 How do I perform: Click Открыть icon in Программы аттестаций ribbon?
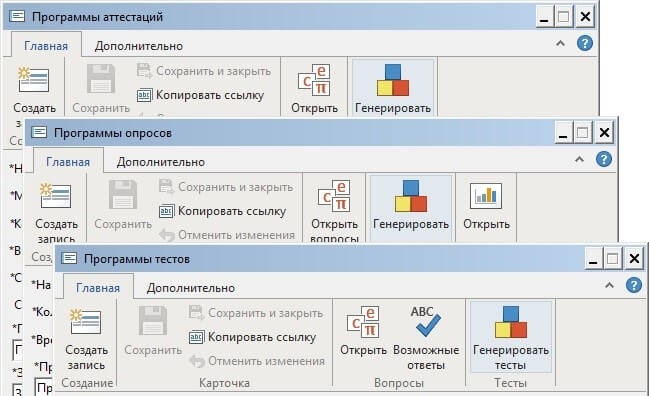click(x=314, y=89)
